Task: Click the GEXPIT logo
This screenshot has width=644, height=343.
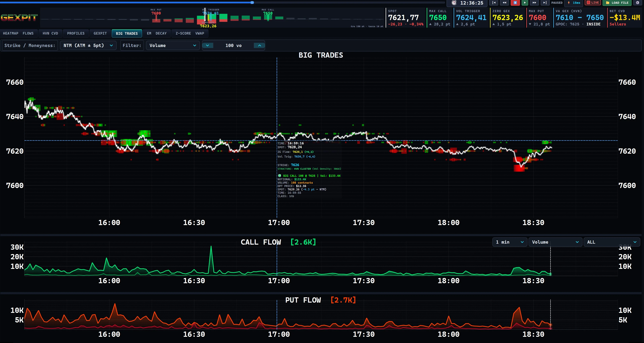Action: click(x=19, y=18)
